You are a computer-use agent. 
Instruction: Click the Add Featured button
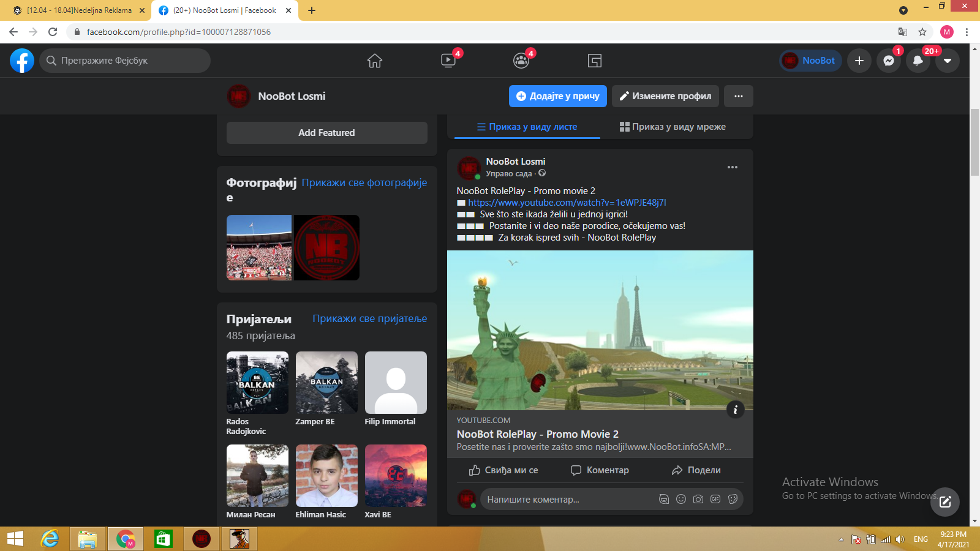coord(327,133)
